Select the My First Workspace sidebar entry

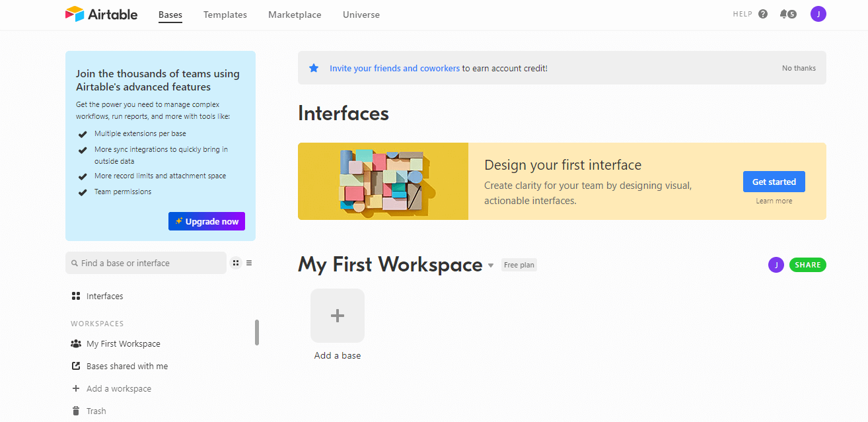pyautogui.click(x=123, y=343)
